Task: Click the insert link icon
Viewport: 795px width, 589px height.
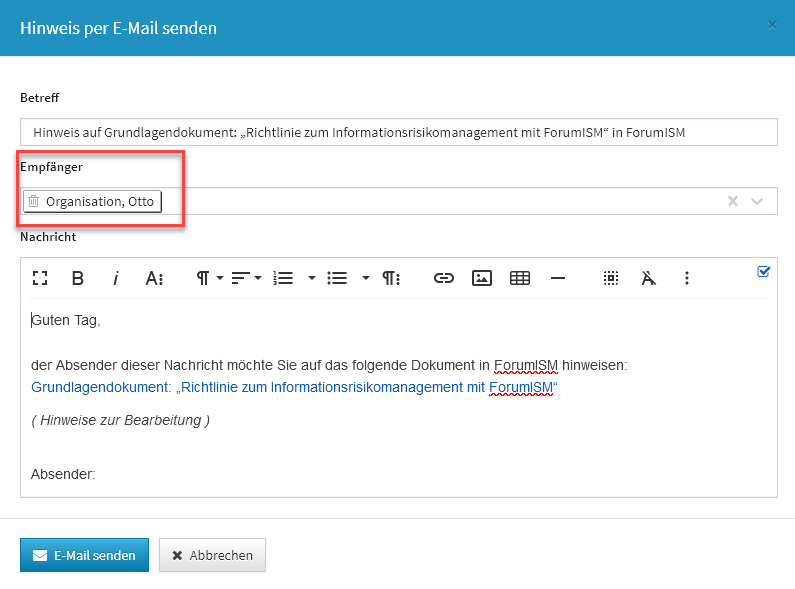Action: [x=443, y=278]
